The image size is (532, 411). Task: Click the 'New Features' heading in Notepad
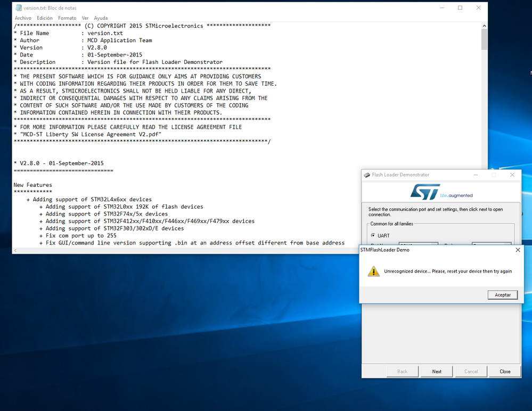pyautogui.click(x=32, y=185)
